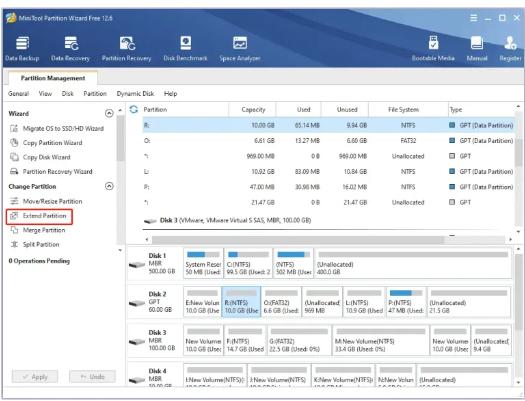Image resolution: width=525 pixels, height=401 pixels.
Task: Choose Move/Resize Partition
Action: pyautogui.click(x=46, y=202)
